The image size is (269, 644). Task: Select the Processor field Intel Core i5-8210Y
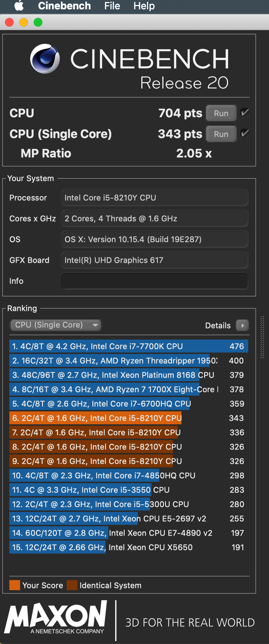point(154,197)
